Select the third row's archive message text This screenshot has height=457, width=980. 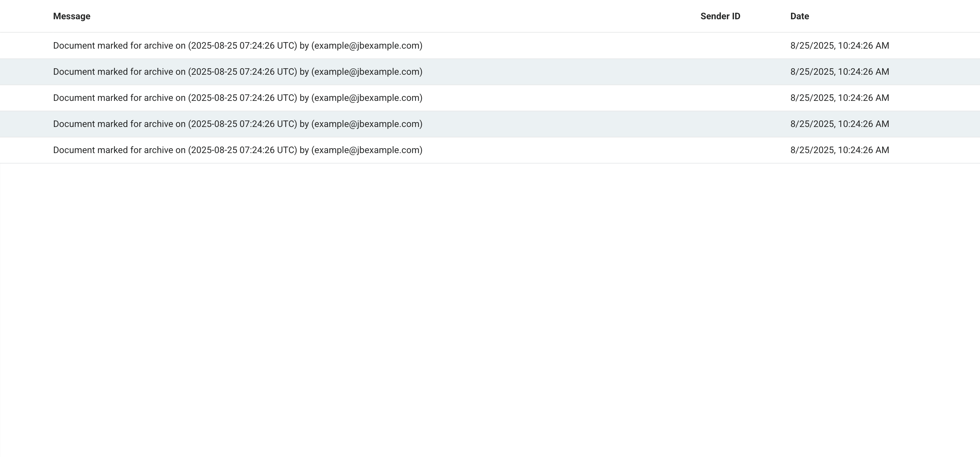237,98
